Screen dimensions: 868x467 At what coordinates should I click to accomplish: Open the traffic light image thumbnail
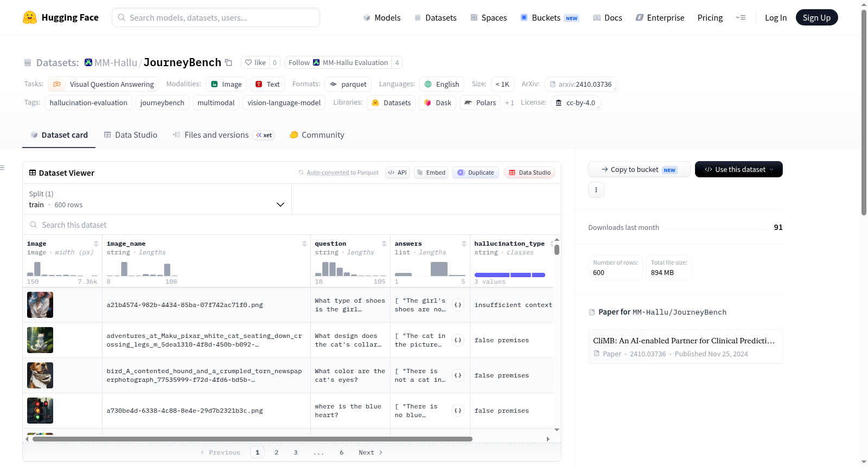(40, 411)
